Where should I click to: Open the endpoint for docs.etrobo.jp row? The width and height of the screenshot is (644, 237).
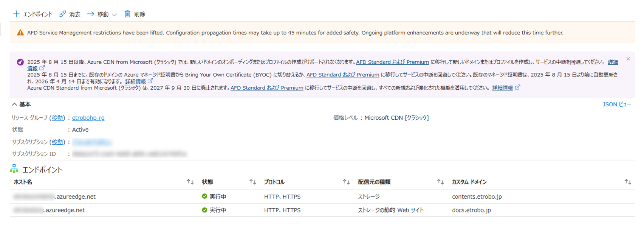[49, 210]
